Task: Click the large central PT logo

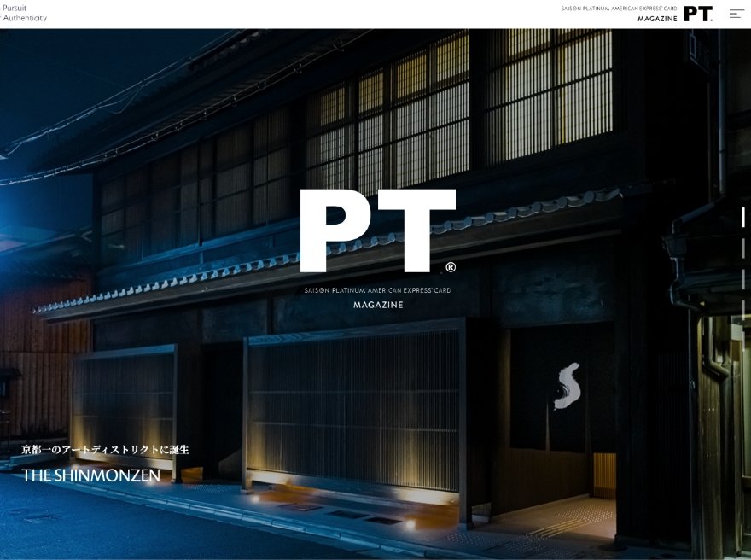Action: click(x=378, y=230)
